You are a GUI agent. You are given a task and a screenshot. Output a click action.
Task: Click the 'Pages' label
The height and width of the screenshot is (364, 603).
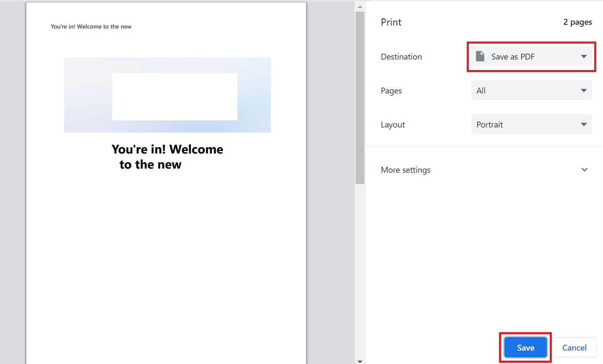[x=391, y=91]
